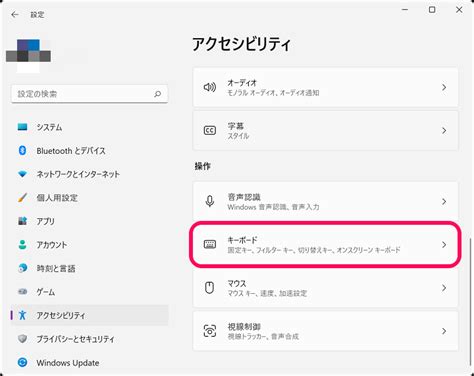The width and height of the screenshot is (474, 376).
Task: Expand the 視線制御 chevron arrow
Action: (444, 331)
